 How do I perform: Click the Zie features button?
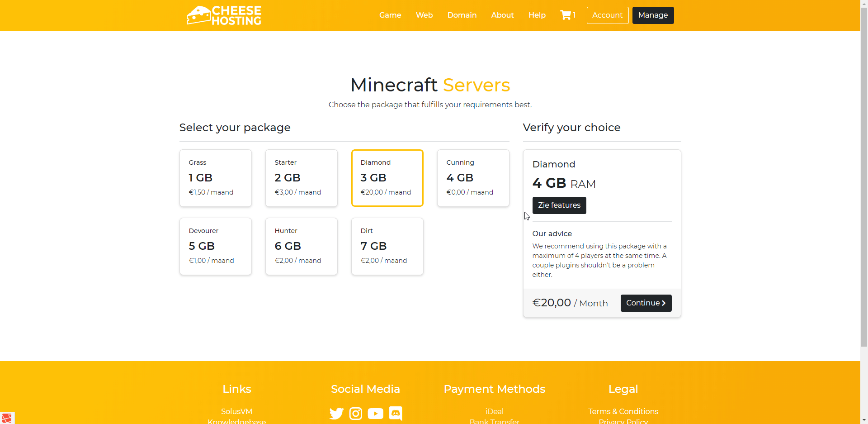coord(559,205)
